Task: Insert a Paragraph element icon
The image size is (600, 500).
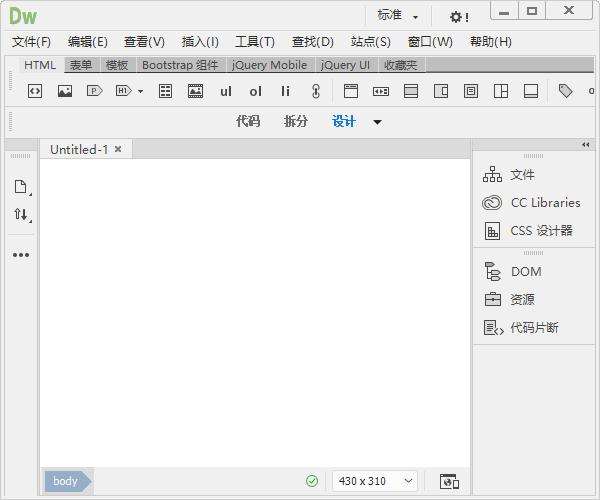Action: point(95,91)
